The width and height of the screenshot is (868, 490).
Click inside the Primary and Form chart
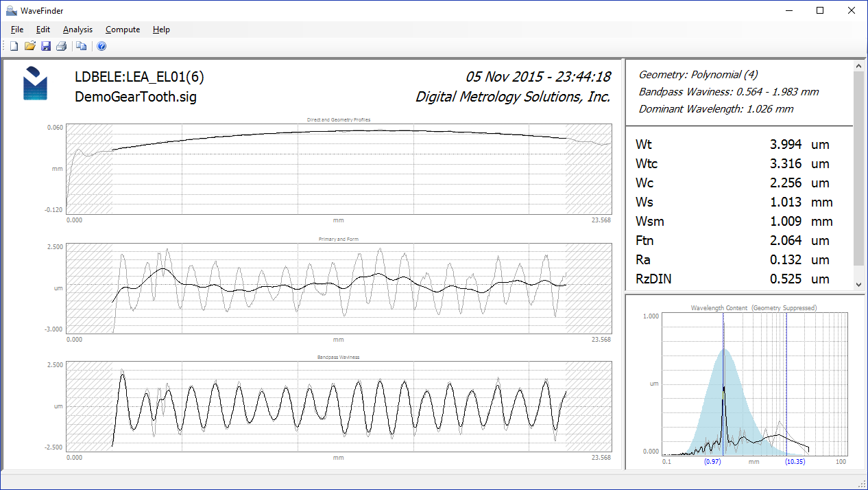[339, 288]
